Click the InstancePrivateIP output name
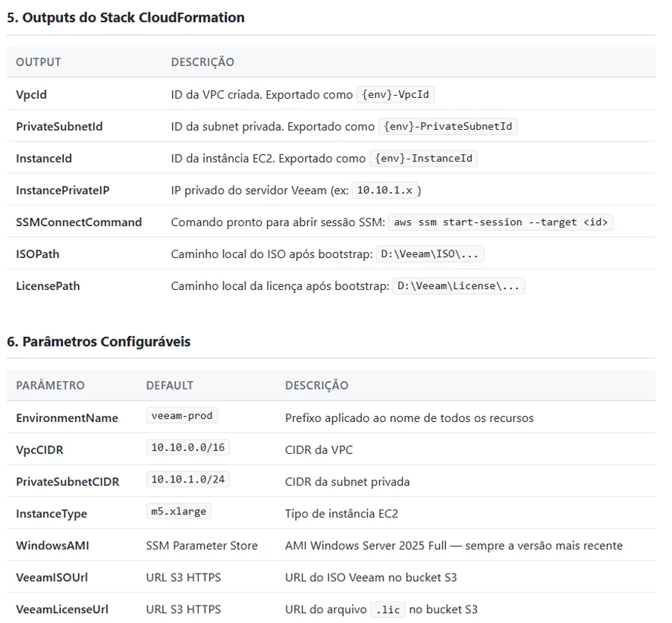The image size is (672, 623). click(62, 190)
